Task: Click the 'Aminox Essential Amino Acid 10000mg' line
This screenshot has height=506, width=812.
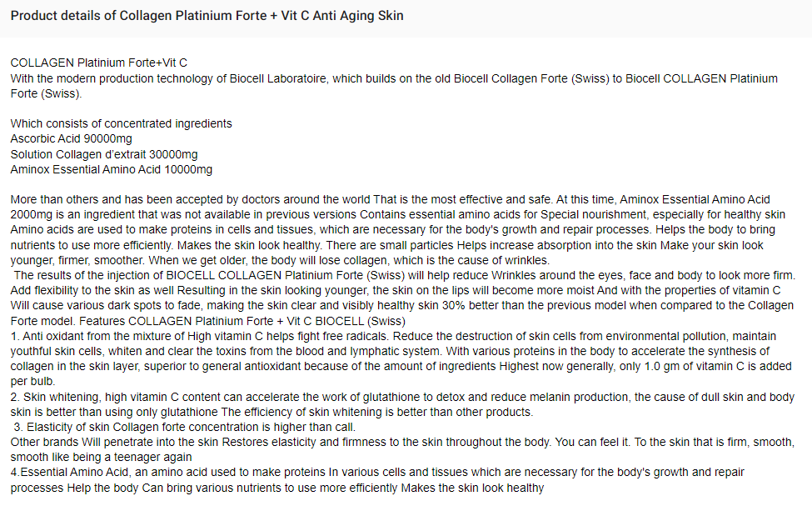Action: [112, 169]
